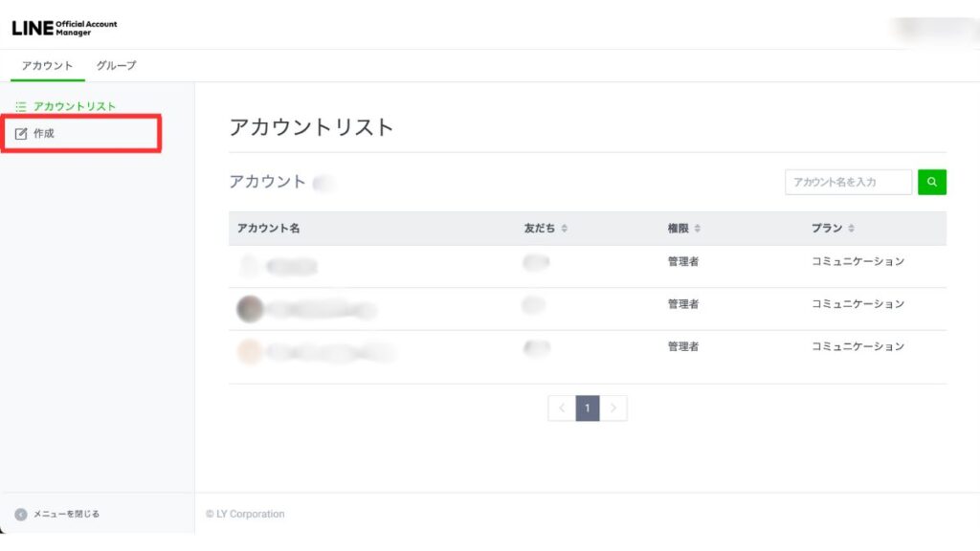Click the second account's profile avatar
Viewport: 980px width, 551px height.
click(250, 309)
